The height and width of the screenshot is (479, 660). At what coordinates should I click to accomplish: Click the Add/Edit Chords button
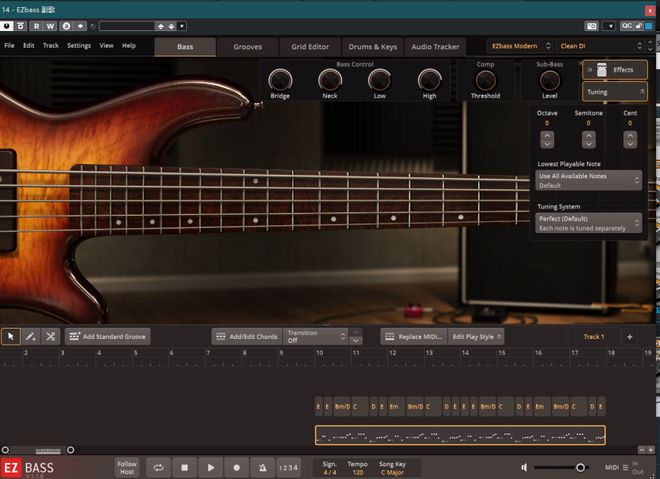click(246, 337)
